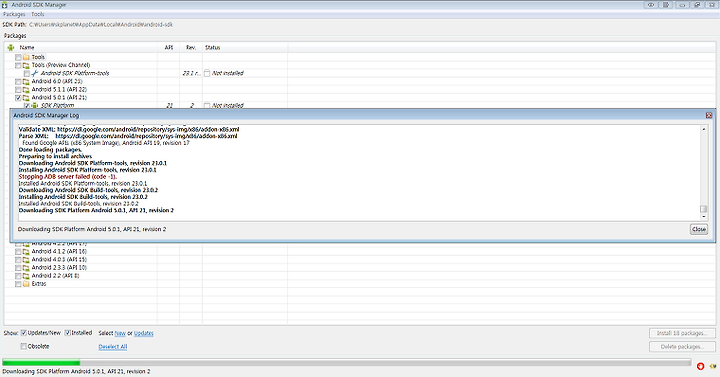Click the 'Extras' row label
720x377 pixels.
click(x=39, y=284)
